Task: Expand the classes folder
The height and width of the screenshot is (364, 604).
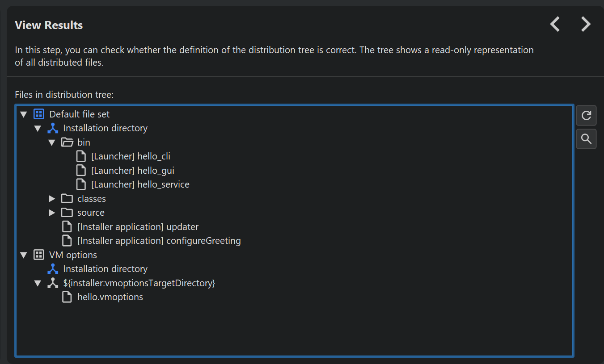Action: point(52,199)
